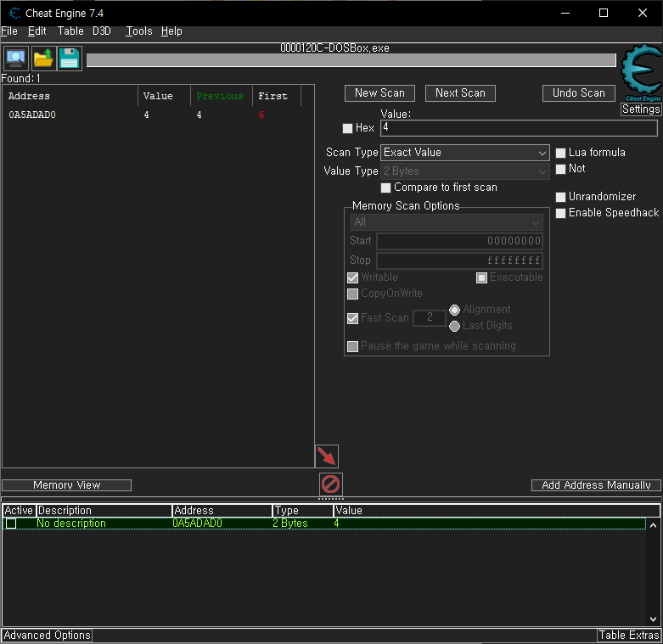This screenshot has height=644, width=663.
Task: Sort results by Address column header
Action: tap(70, 97)
